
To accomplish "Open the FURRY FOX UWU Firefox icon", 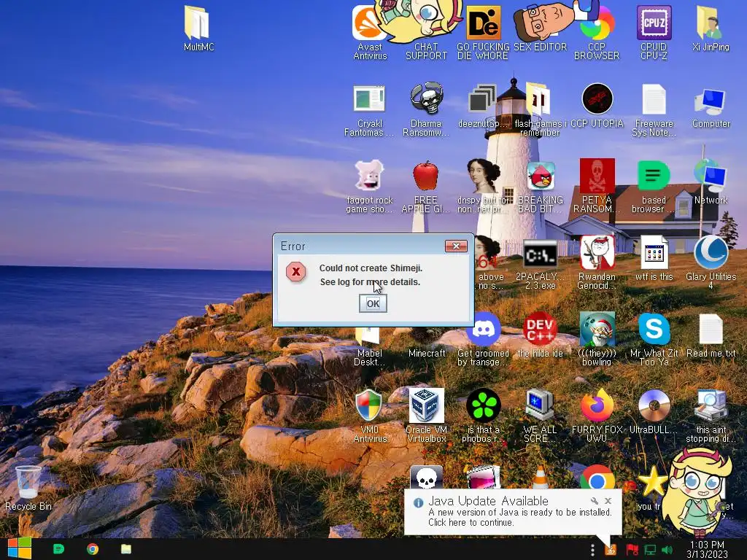I will click(x=597, y=416).
